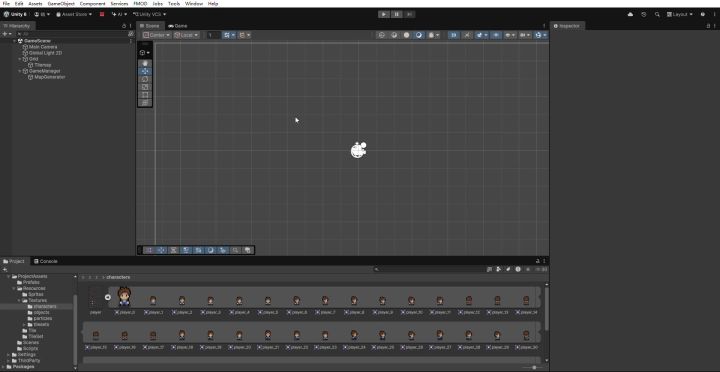This screenshot has height=372, width=720.
Task: Open the Center pivot mode dropdown
Action: click(156, 35)
